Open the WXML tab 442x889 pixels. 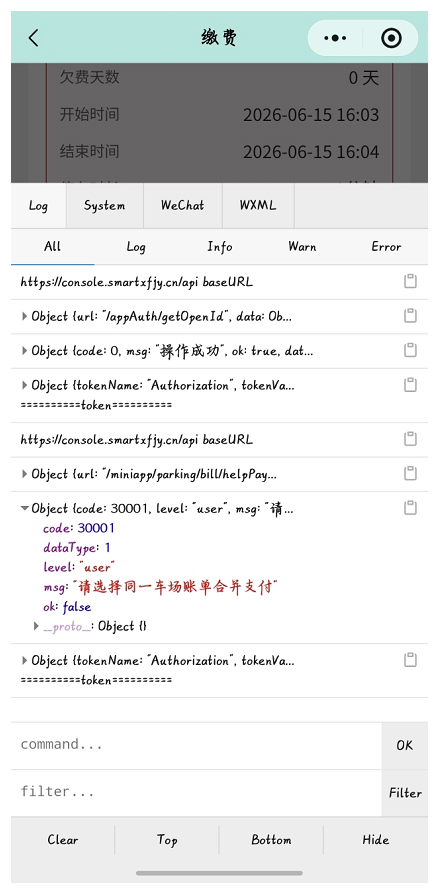click(x=258, y=205)
